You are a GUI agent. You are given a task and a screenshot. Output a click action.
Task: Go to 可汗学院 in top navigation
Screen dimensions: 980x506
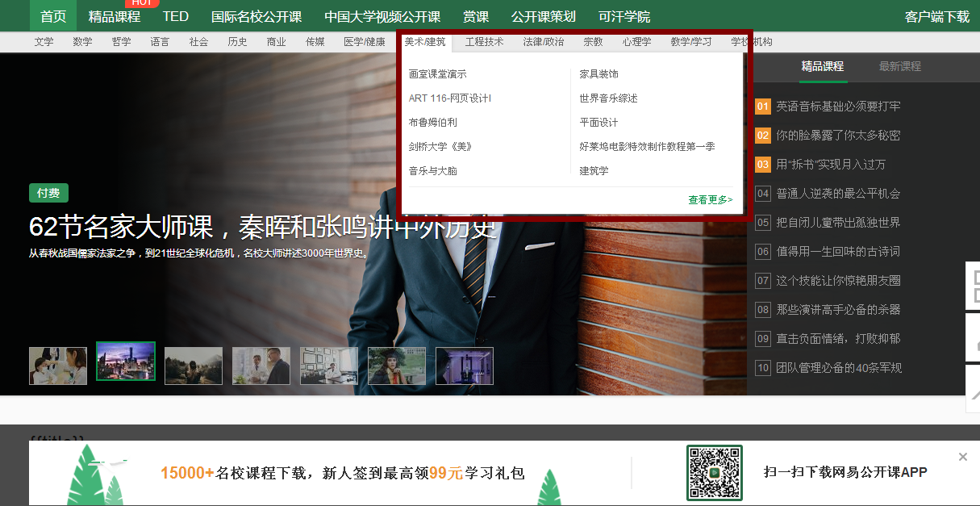[x=624, y=17]
